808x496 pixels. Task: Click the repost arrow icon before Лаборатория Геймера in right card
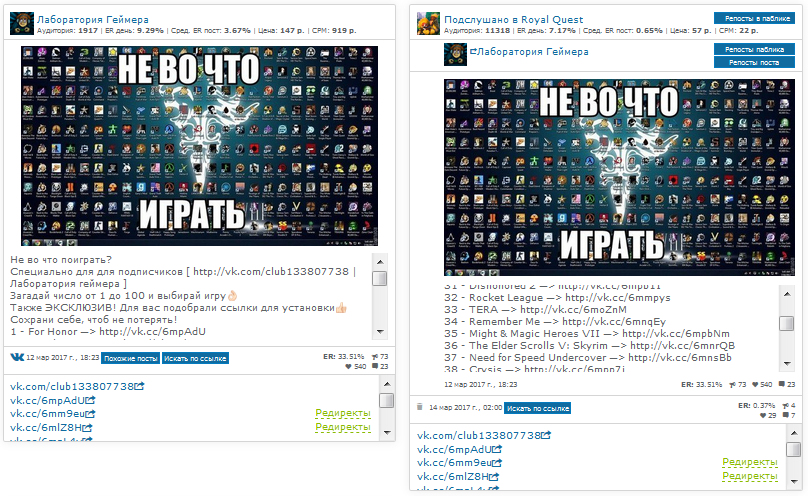point(473,52)
